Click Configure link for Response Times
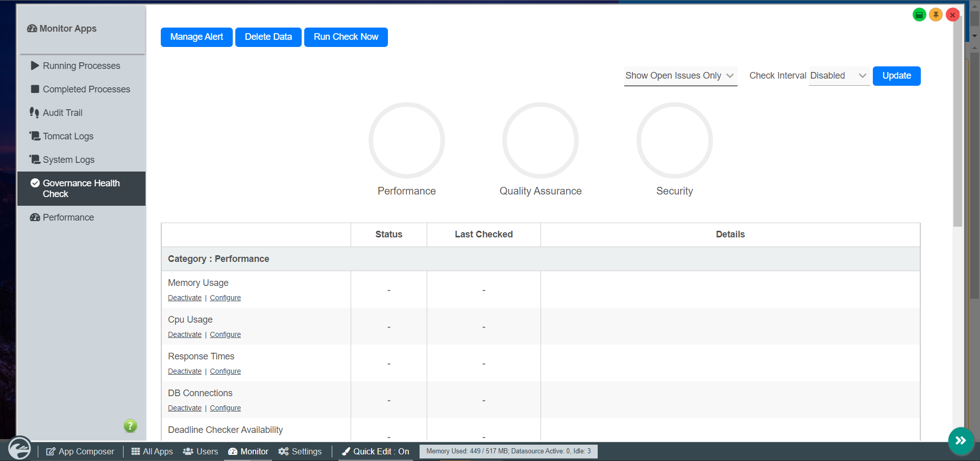980x461 pixels. pyautogui.click(x=225, y=372)
